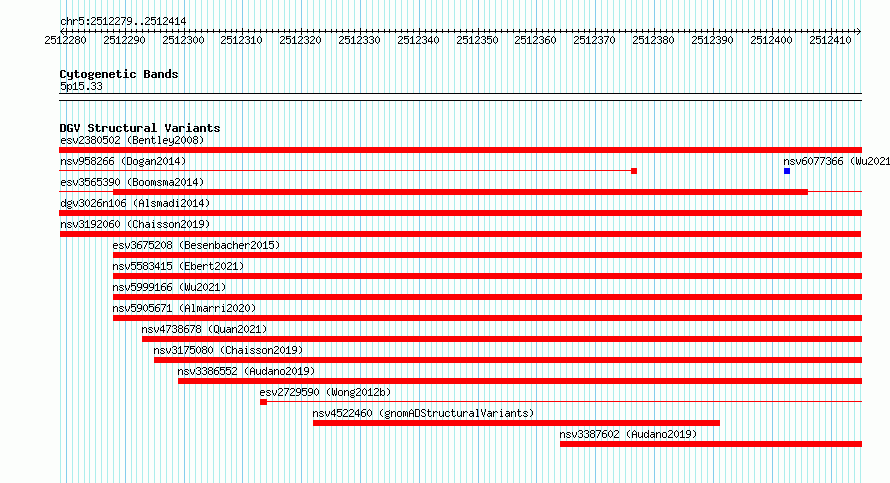Click the nsv5999166 variant bar
The height and width of the screenshot is (483, 890).
pyautogui.click(x=488, y=297)
